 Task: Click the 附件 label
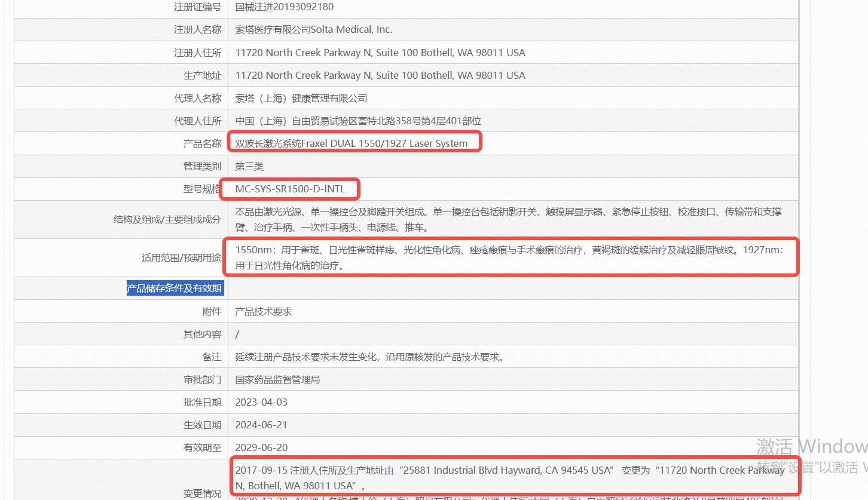point(212,311)
